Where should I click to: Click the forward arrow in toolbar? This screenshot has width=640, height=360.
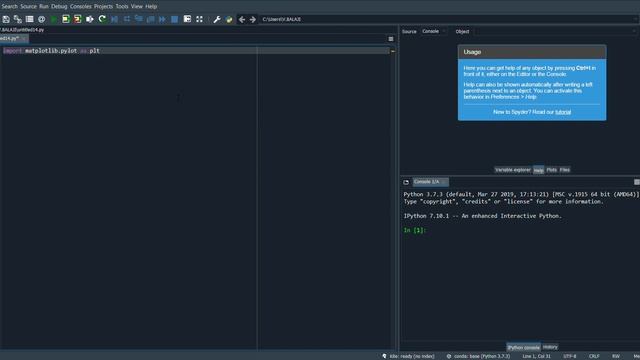253,19
